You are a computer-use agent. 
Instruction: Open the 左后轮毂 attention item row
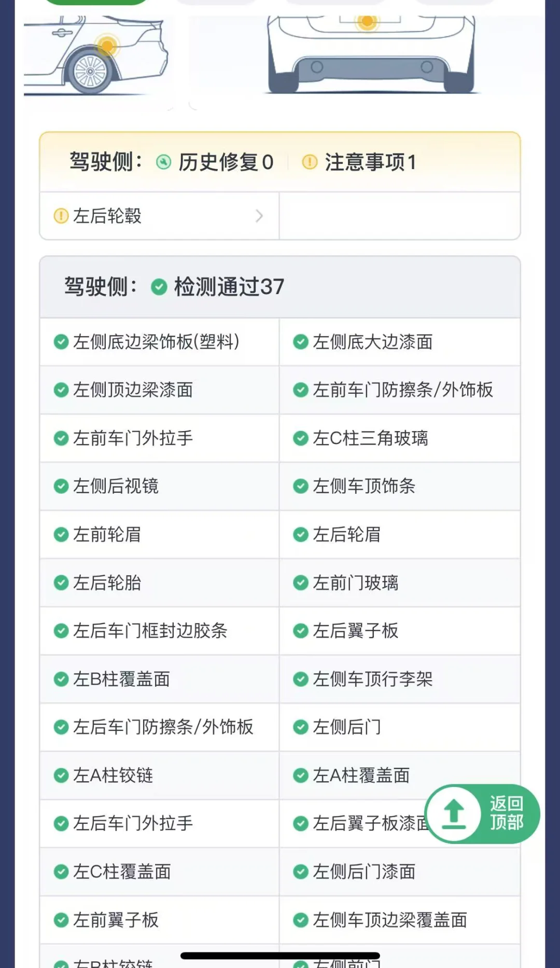[x=160, y=216]
